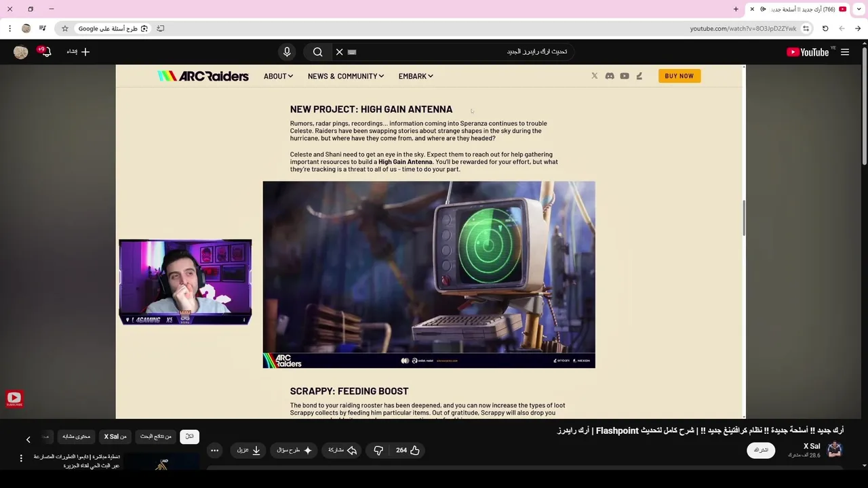View site information icon in address bar
868x488 pixels.
click(x=806, y=28)
